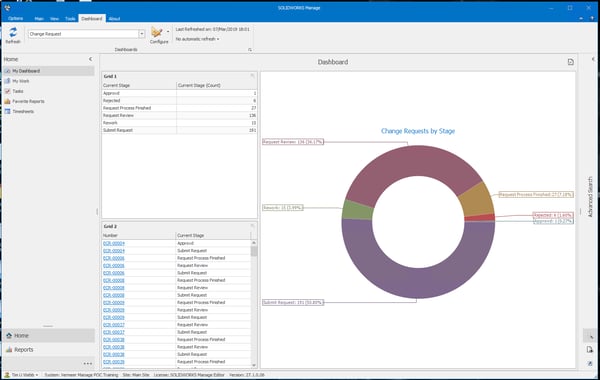This screenshot has height=380, width=600.
Task: Select the Approval row in Grid 1
Action: [x=179, y=93]
